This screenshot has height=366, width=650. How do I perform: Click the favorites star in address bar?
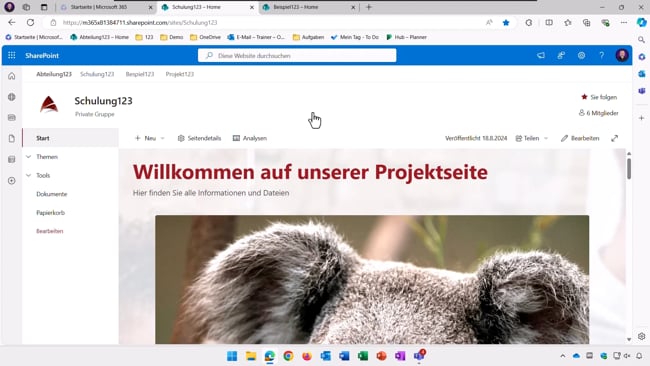(x=506, y=22)
